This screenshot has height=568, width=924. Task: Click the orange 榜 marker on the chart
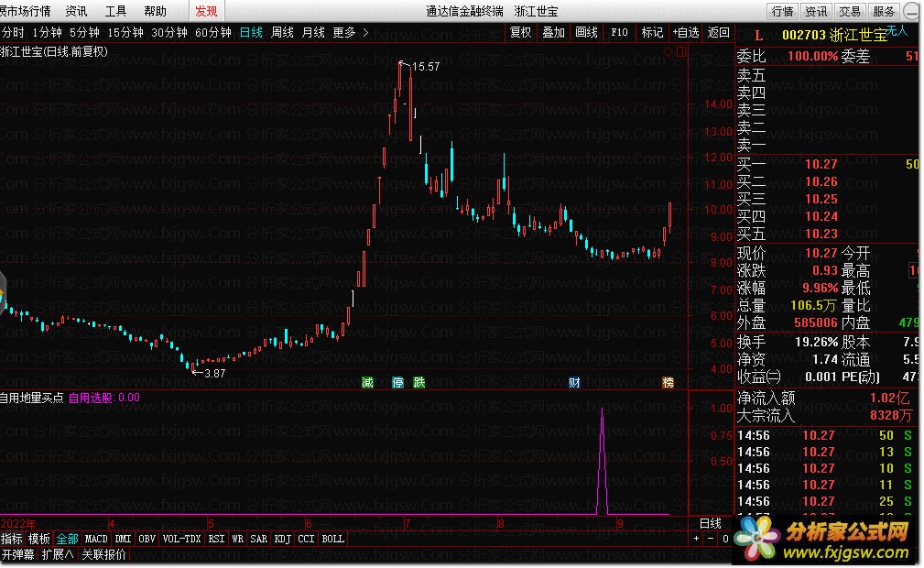(668, 383)
